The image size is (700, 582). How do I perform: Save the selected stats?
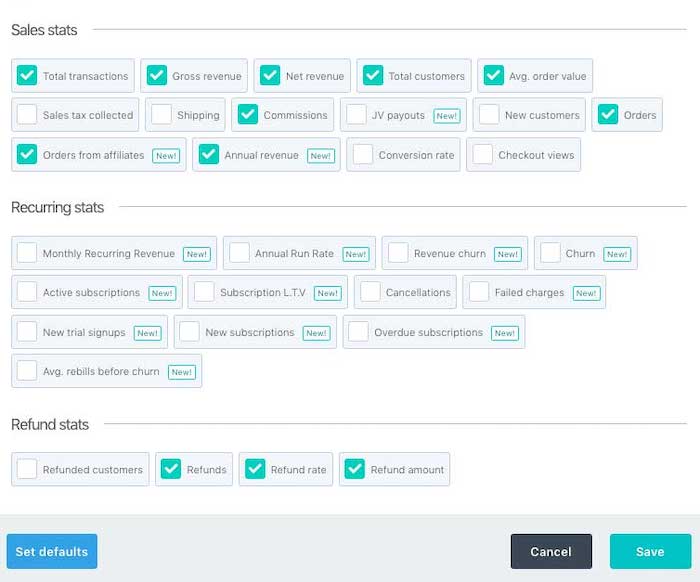coord(650,551)
